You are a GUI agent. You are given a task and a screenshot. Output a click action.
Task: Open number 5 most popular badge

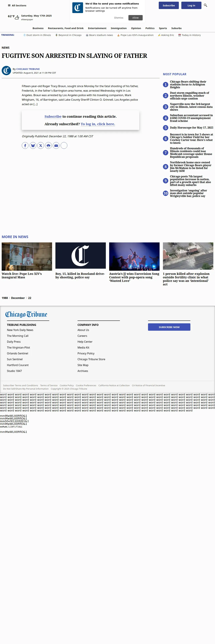(x=165, y=128)
